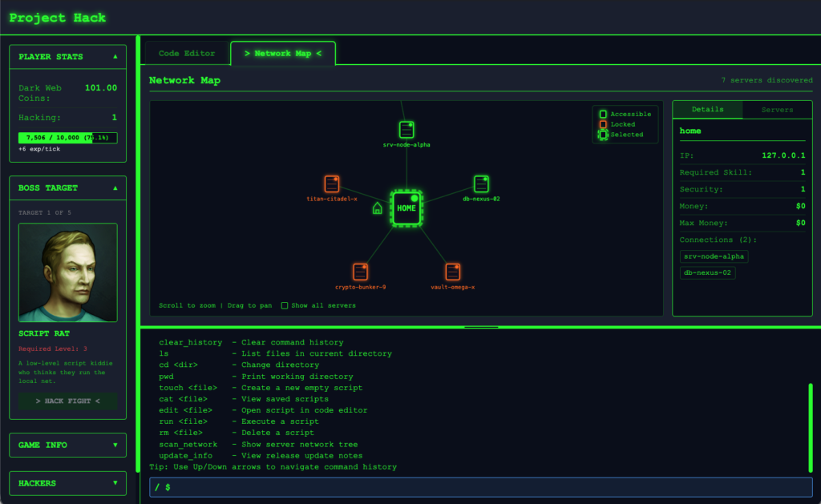
Task: Click the Selected legend icon
Action: 603,135
